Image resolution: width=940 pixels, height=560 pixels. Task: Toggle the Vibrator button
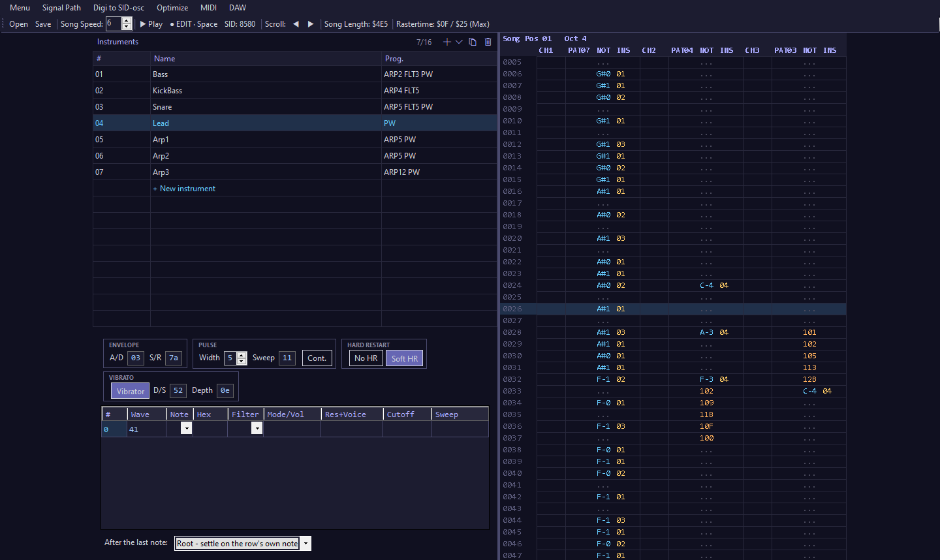coord(131,391)
